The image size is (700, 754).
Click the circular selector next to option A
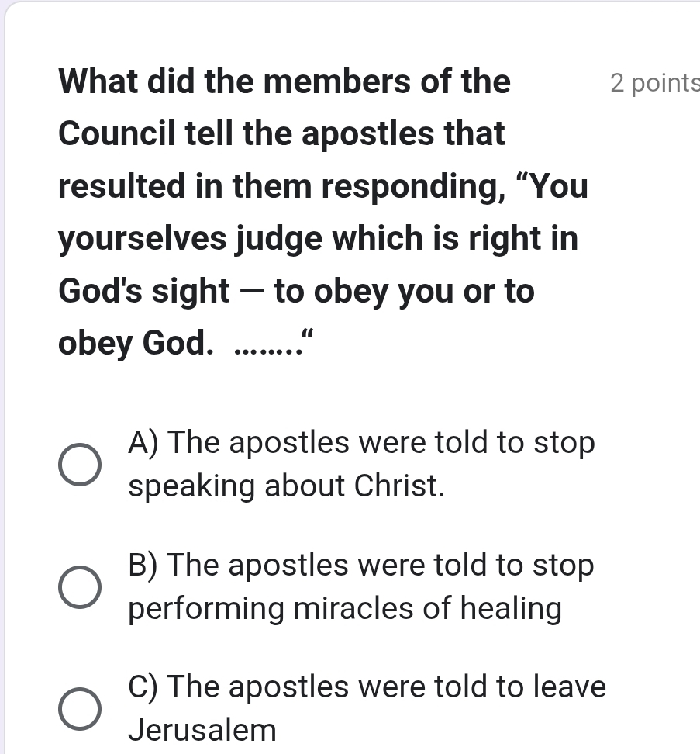[78, 463]
